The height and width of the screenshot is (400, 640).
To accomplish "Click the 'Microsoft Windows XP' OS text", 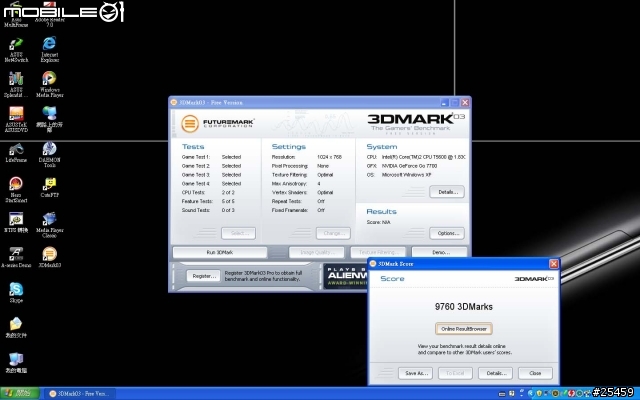I will (x=407, y=175).
